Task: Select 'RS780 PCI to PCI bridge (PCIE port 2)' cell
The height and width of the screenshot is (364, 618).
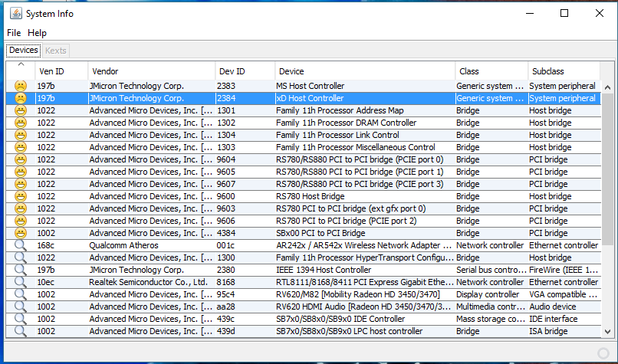Action: pyautogui.click(x=366, y=220)
